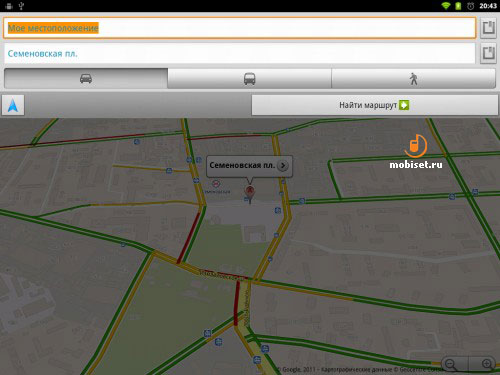Switch to public transit bus mode
500x375 pixels.
pyautogui.click(x=249, y=79)
